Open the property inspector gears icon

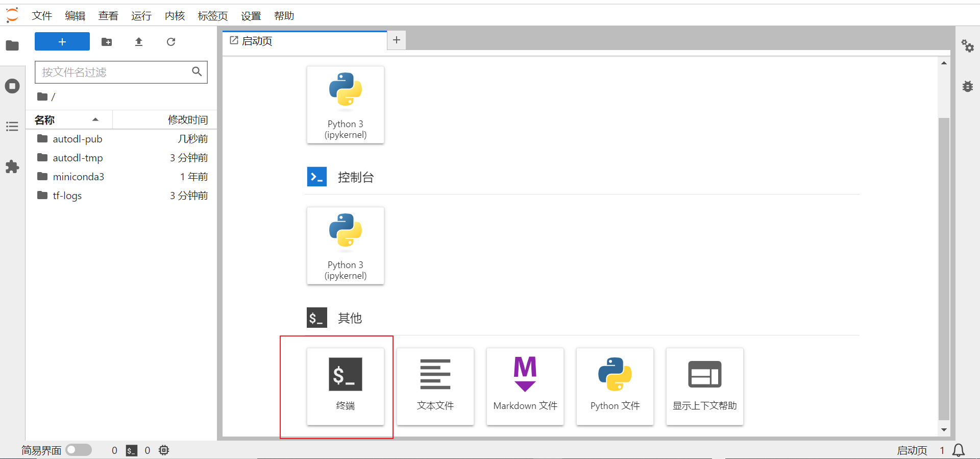click(968, 46)
